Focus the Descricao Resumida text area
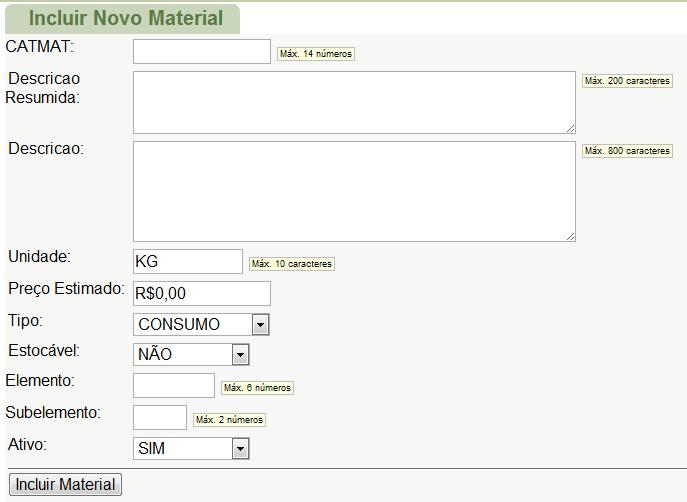Screen dimensions: 687x502 pos(353,102)
